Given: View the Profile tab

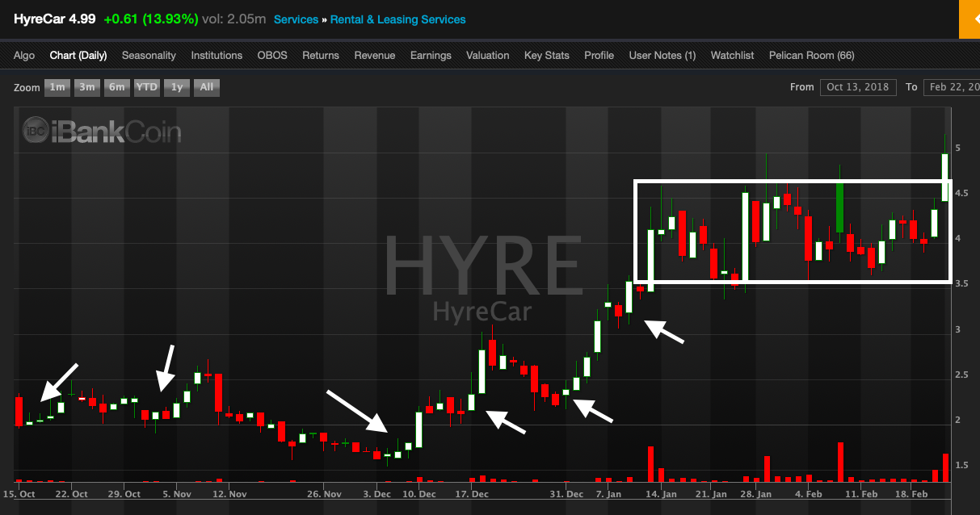Looking at the screenshot, I should (599, 56).
